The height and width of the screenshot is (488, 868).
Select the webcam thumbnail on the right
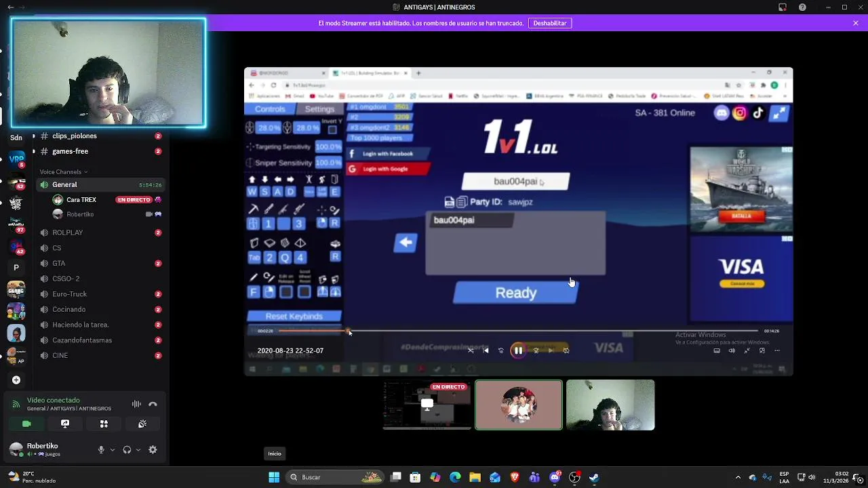610,405
